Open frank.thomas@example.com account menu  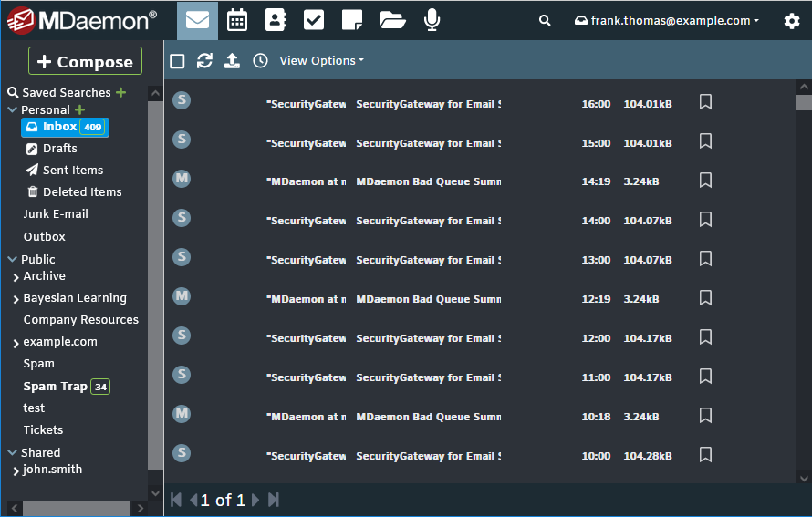tap(667, 21)
